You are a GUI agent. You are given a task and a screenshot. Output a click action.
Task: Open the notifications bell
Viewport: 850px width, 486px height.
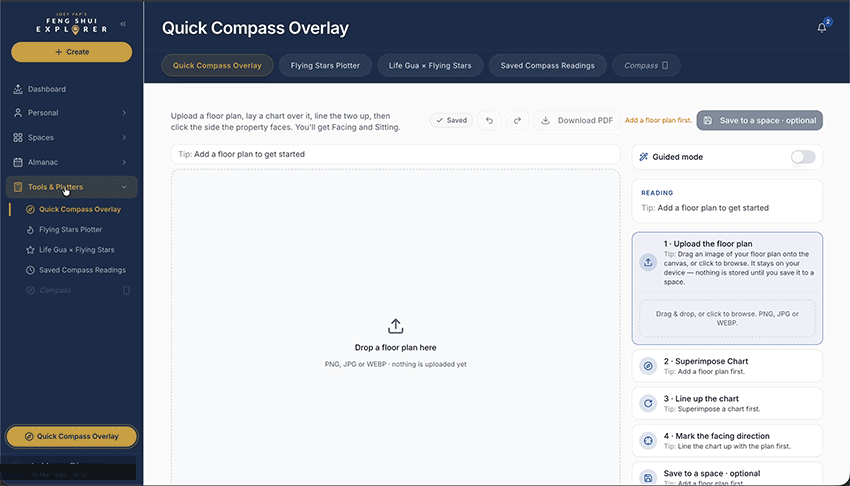[x=822, y=28]
